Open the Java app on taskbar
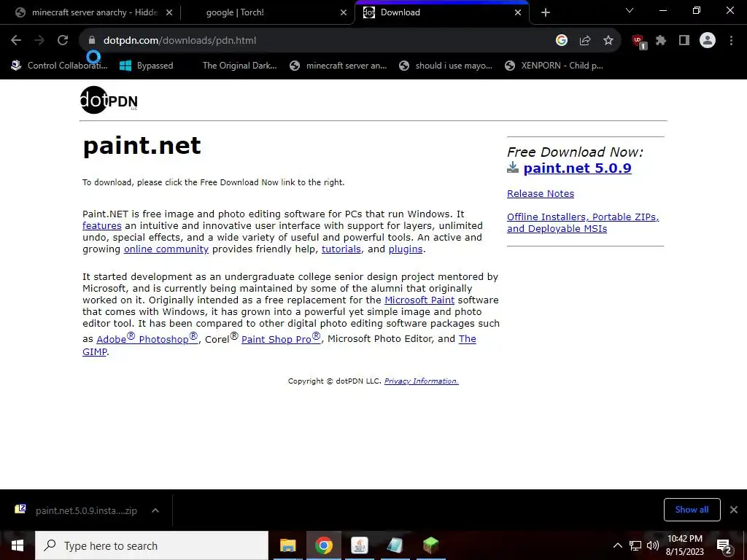The image size is (747, 560). tap(359, 545)
